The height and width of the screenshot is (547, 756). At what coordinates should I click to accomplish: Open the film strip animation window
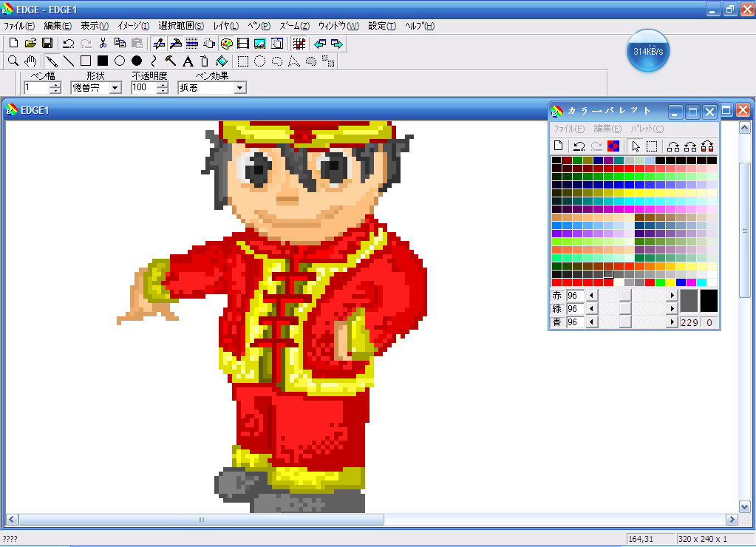point(243,44)
